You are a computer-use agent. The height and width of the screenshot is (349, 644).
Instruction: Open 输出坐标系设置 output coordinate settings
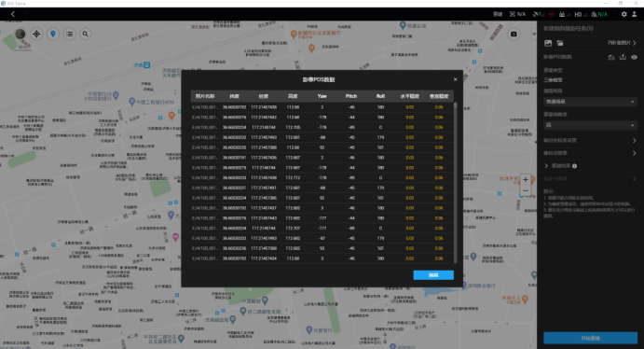(590, 141)
